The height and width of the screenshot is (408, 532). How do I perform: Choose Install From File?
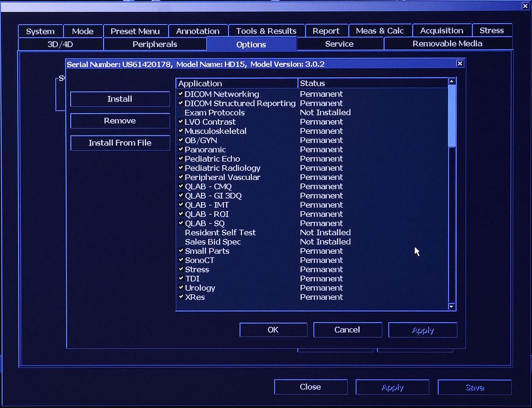click(x=120, y=143)
